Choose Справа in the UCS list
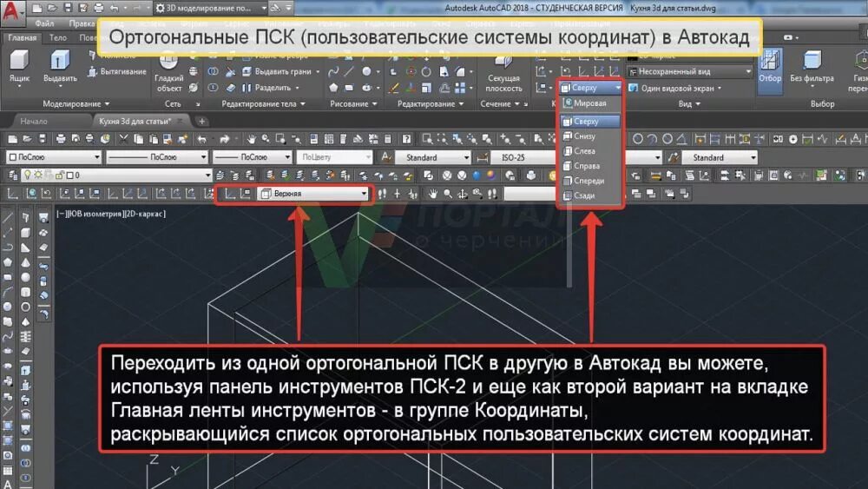This screenshot has width=868, height=489. 589,166
